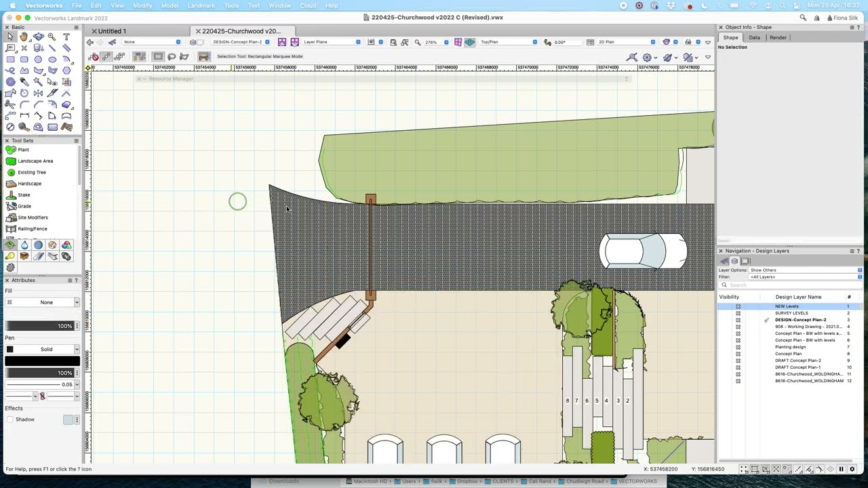Toggle the Shadow checkbox
Image resolution: width=868 pixels, height=488 pixels.
point(9,420)
